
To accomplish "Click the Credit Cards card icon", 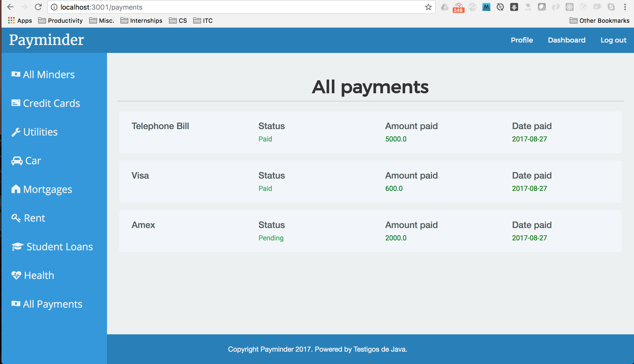I will [x=16, y=103].
